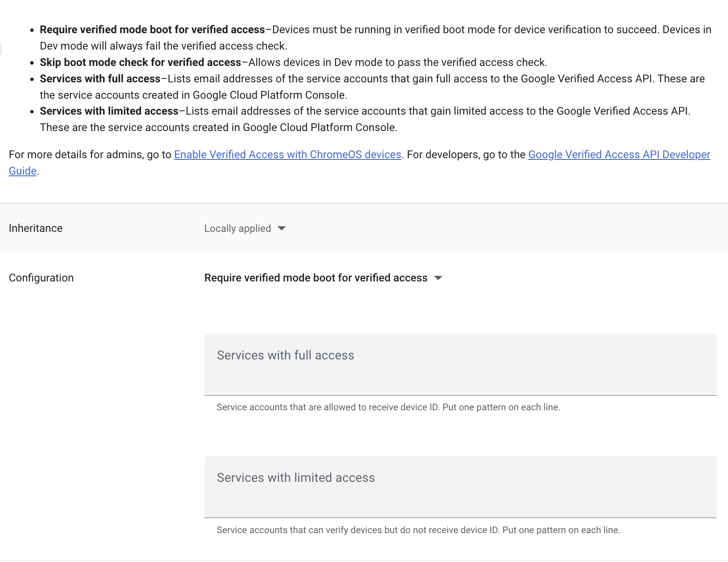
Task: Click the Services with full access placeholder label
Action: 286,355
